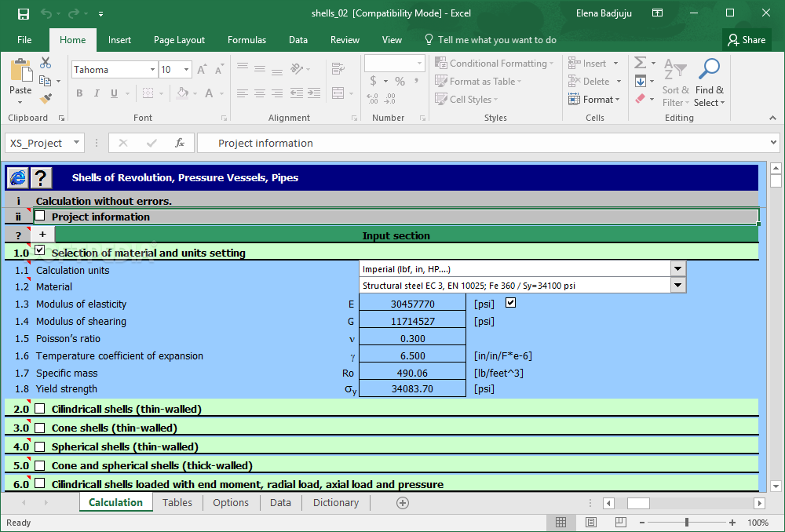Screen dimensions: 785x532
Task: Apply Percent Style format
Action: pos(400,81)
